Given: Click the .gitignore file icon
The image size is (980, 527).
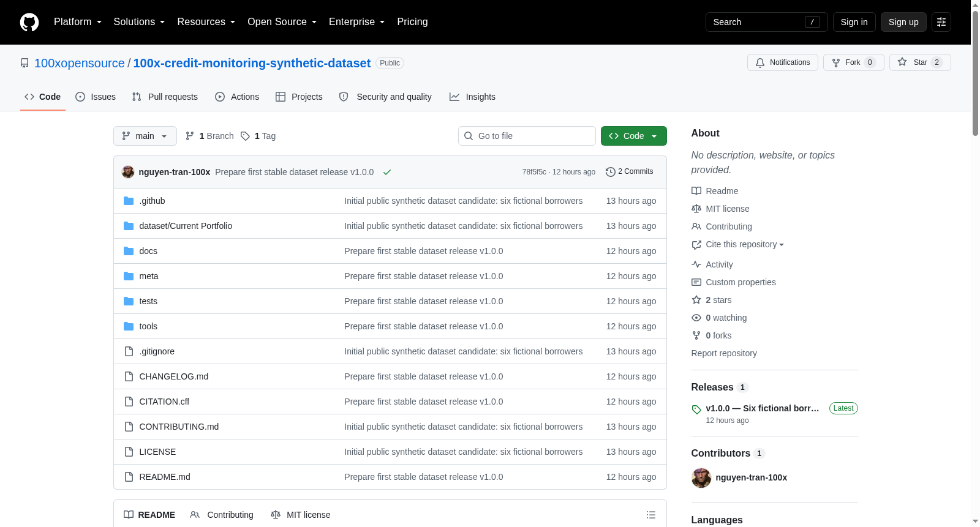Looking at the screenshot, I should [129, 351].
